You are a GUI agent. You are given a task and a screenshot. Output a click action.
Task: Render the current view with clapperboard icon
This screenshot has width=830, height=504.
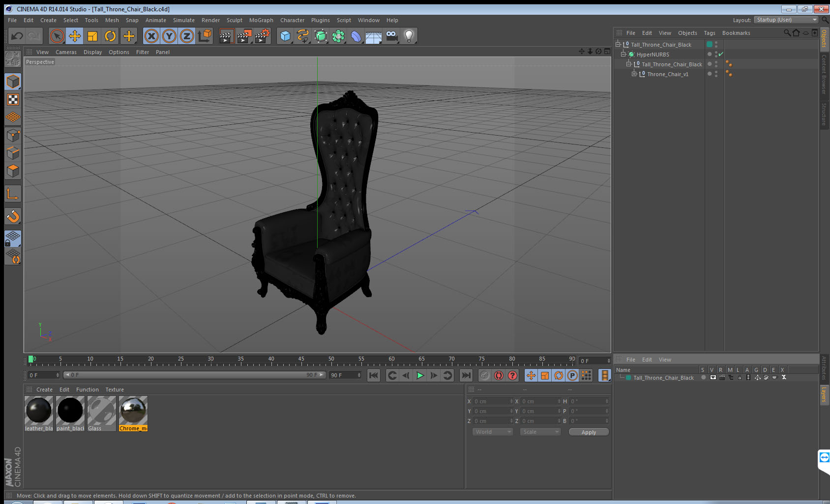[226, 36]
